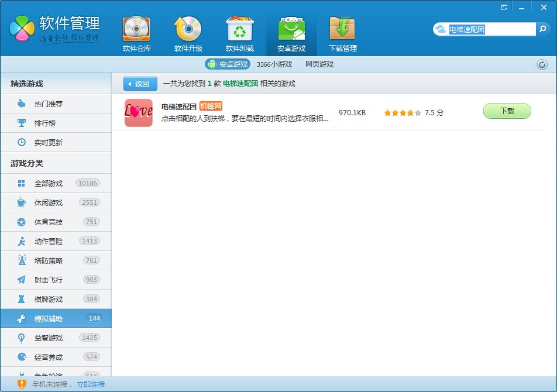Click the 电梯速配团 Love game icon
The width and height of the screenshot is (557, 392).
[x=139, y=112]
